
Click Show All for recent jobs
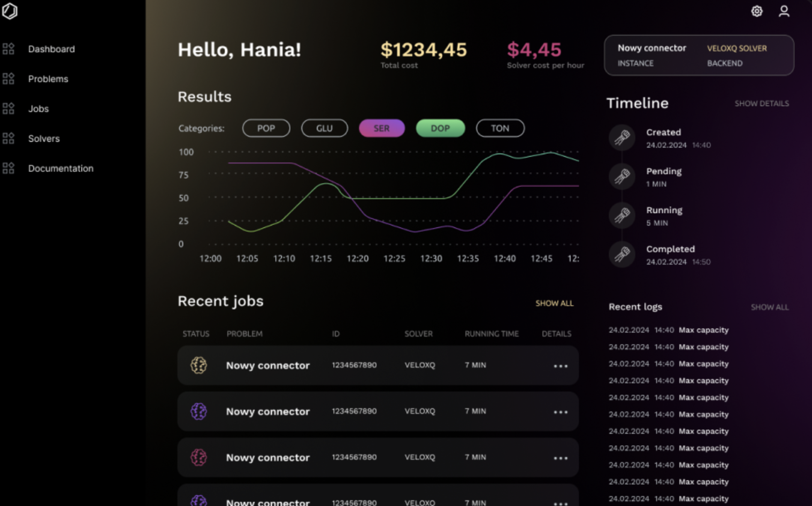click(554, 303)
